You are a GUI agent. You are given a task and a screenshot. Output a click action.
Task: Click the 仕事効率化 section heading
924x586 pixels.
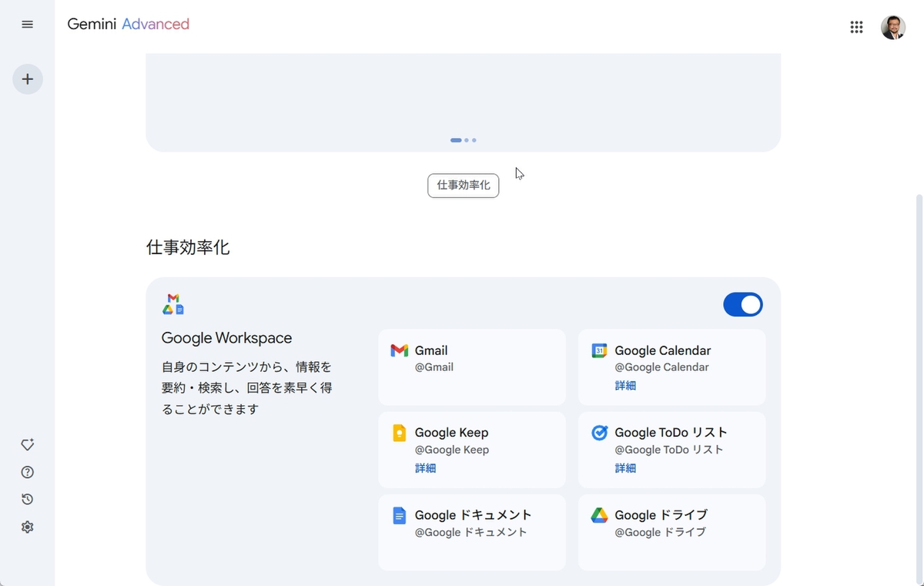tap(188, 247)
